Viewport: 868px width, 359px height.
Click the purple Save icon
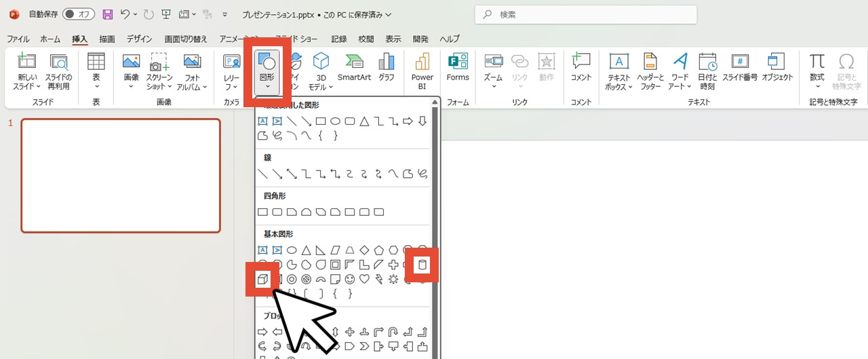tap(107, 14)
